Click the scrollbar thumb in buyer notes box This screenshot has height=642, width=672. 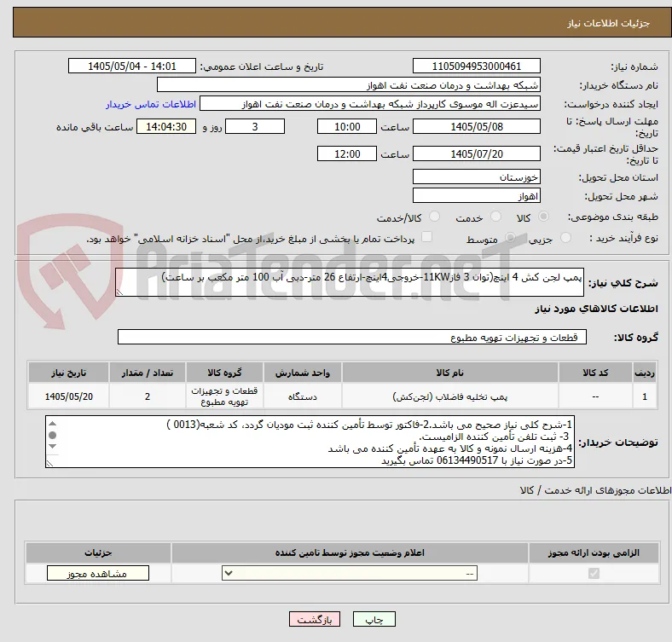tap(52, 436)
